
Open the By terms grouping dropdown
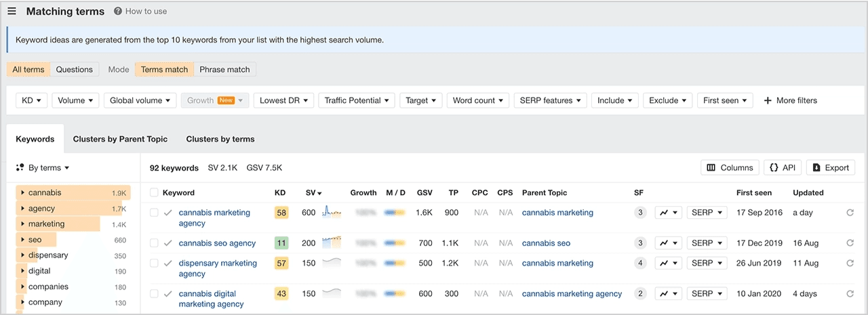pos(45,168)
